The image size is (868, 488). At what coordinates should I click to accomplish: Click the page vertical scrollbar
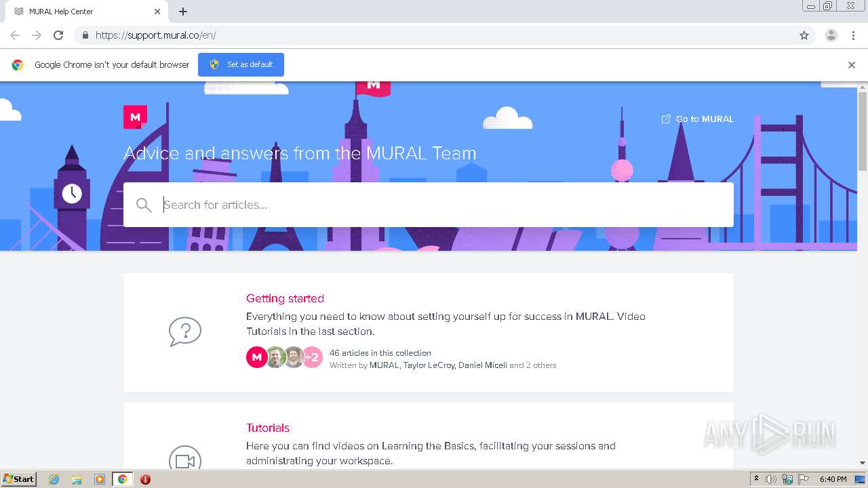tap(863, 131)
